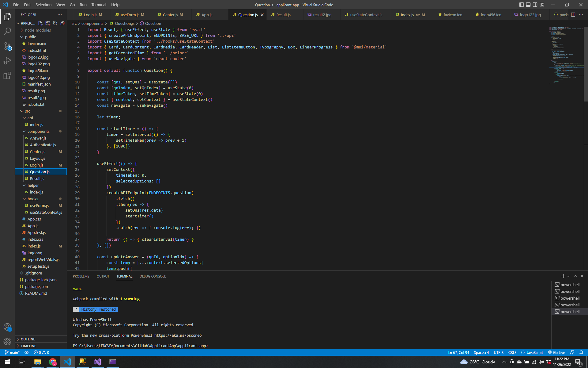Select the Source Control icon
Viewport: 588px width, 368px height.
click(7, 46)
